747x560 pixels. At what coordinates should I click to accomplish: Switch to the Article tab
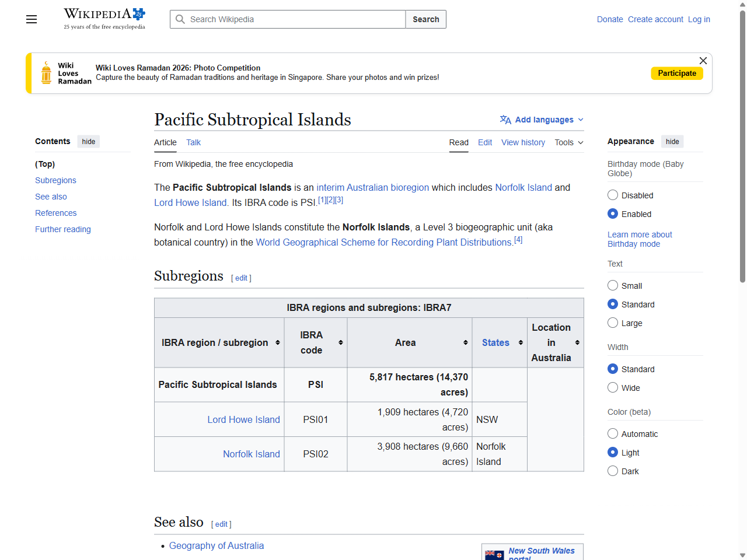coord(165,142)
